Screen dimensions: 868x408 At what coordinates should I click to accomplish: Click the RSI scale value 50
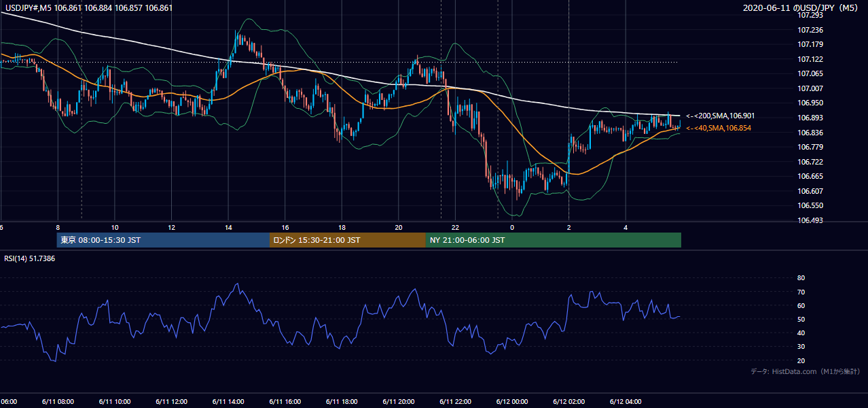(x=801, y=319)
